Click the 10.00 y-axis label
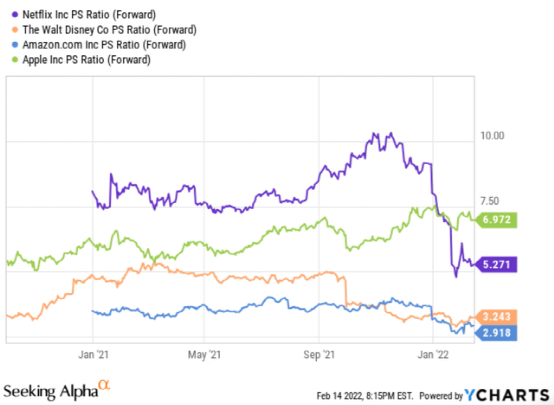This screenshot has width=554, height=405. [x=492, y=136]
